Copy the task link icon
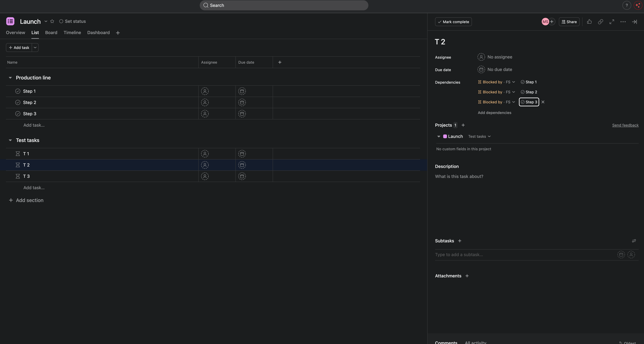The width and height of the screenshot is (644, 344). click(x=600, y=22)
